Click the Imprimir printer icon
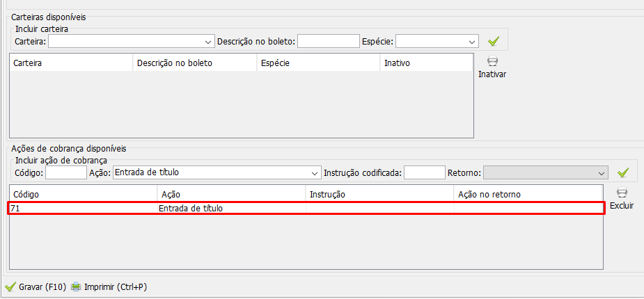644x299 pixels. [76, 286]
